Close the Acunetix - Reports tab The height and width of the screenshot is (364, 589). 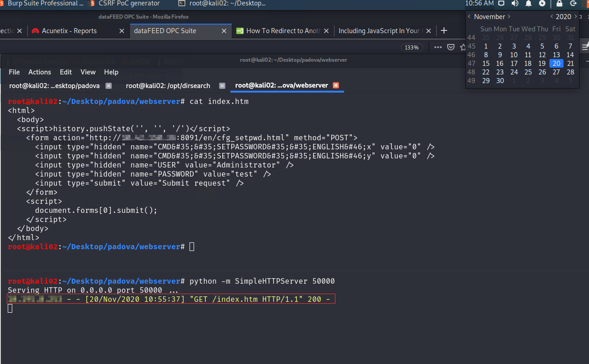click(x=121, y=31)
